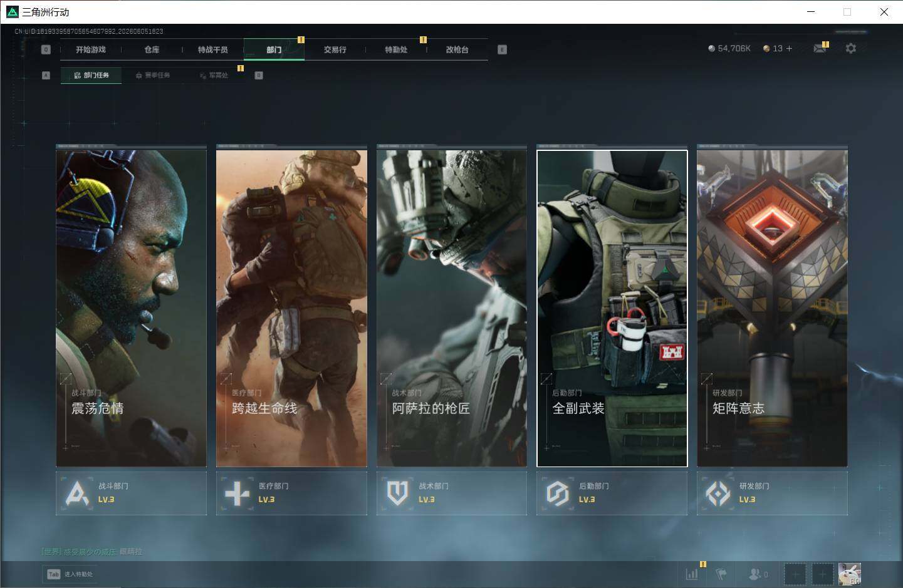Click the combat department A-shaped emblem
The height and width of the screenshot is (588, 903).
pyautogui.click(x=77, y=493)
